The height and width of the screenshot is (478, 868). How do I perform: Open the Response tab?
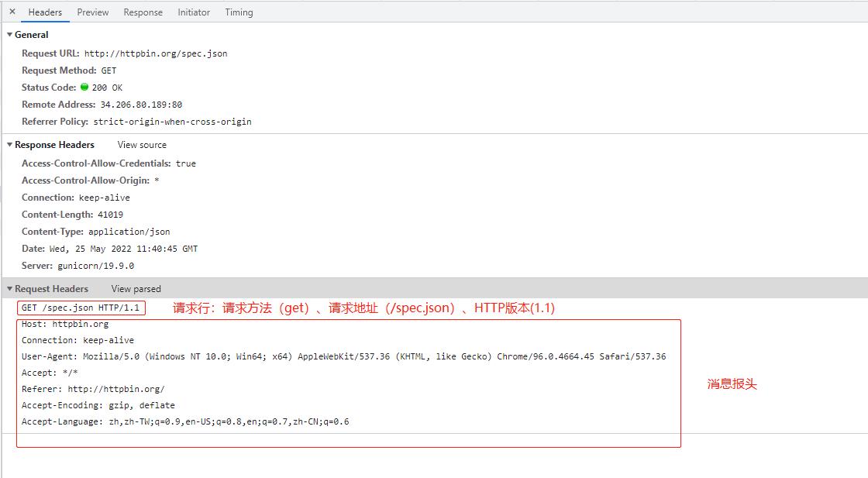(x=143, y=12)
